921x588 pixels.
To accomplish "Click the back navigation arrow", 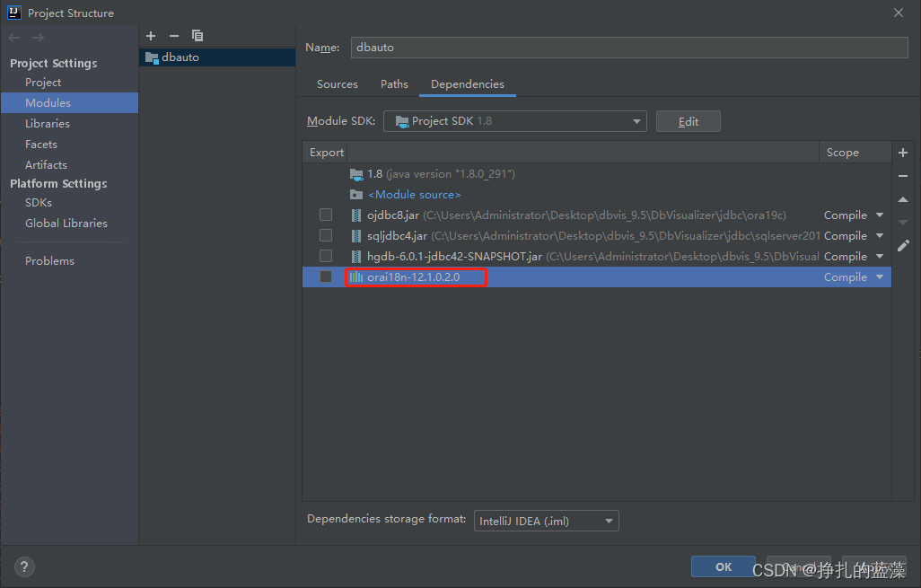I will (x=14, y=38).
